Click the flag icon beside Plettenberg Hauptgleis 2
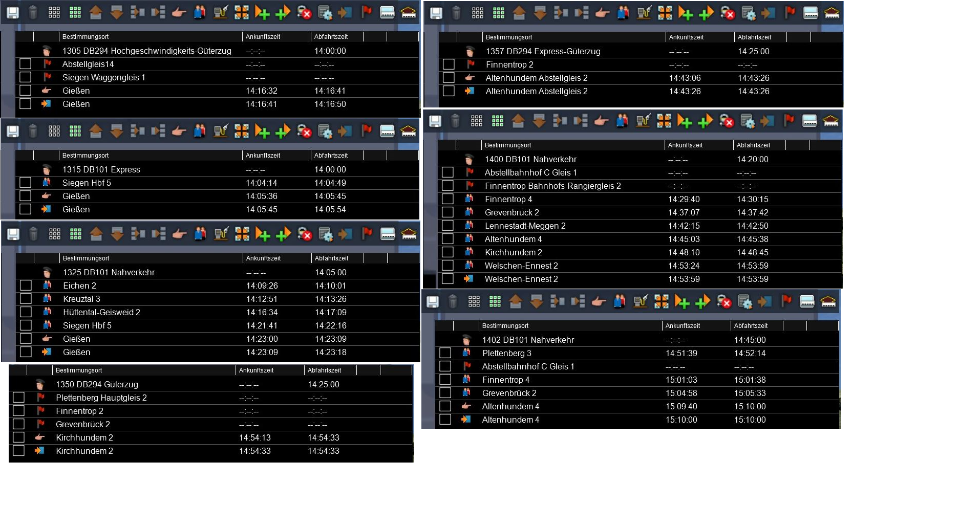 click(40, 398)
